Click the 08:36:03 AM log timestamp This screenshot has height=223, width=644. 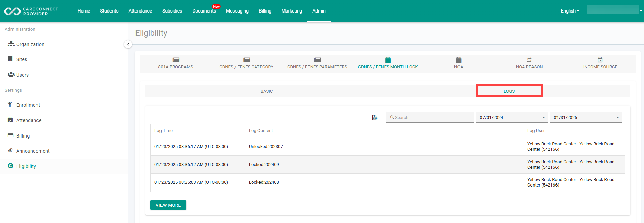point(191,182)
